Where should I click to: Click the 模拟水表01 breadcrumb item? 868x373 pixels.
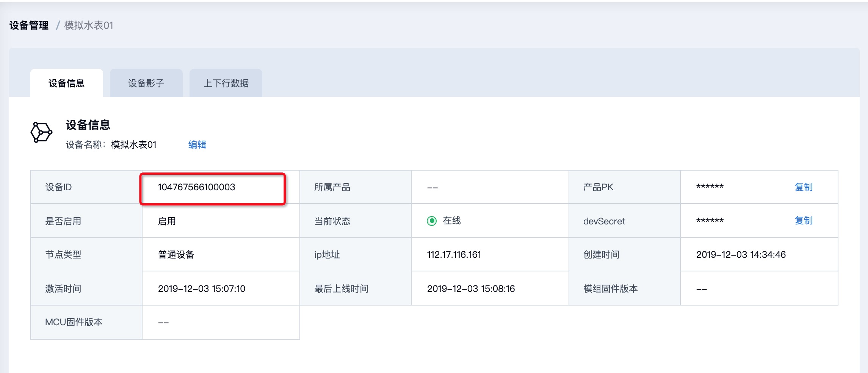coord(89,25)
